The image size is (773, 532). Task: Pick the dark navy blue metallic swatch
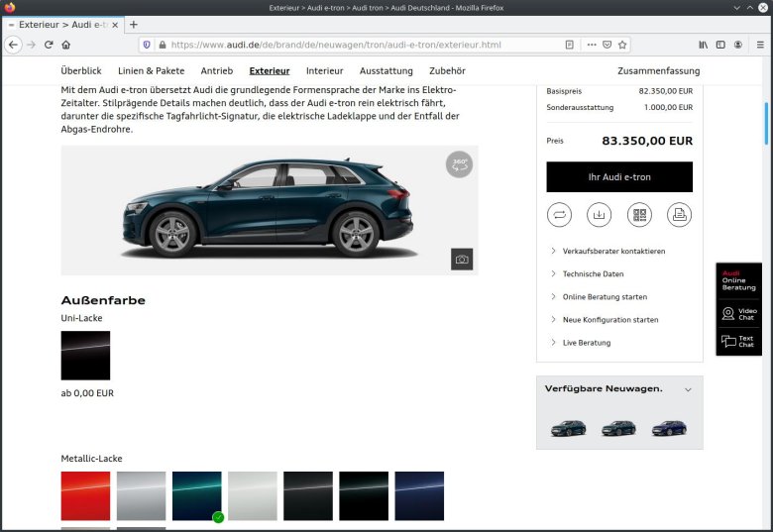pos(419,495)
